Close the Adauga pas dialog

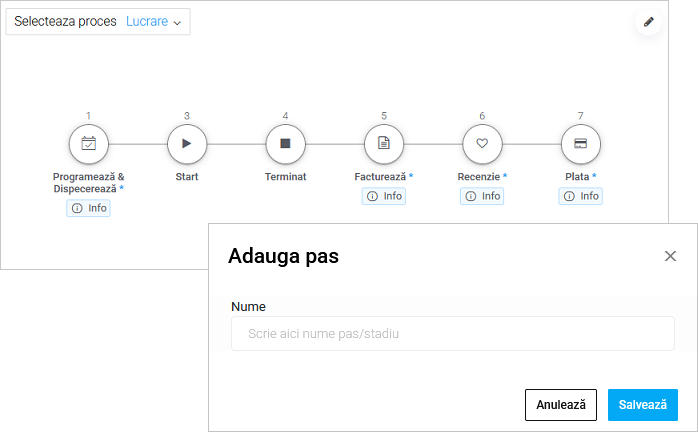[x=670, y=256]
